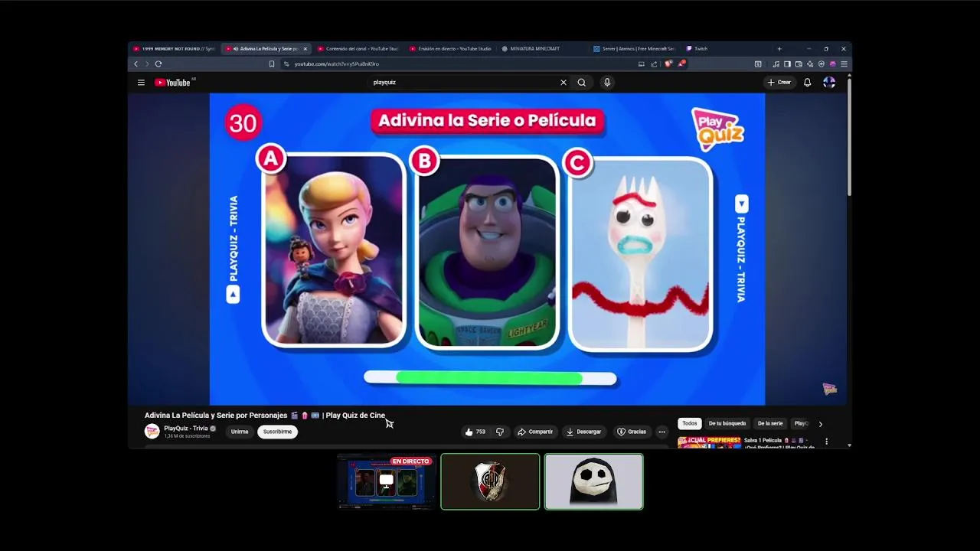The image size is (980, 551).
Task: Click the Descargar download button
Action: coord(583,432)
